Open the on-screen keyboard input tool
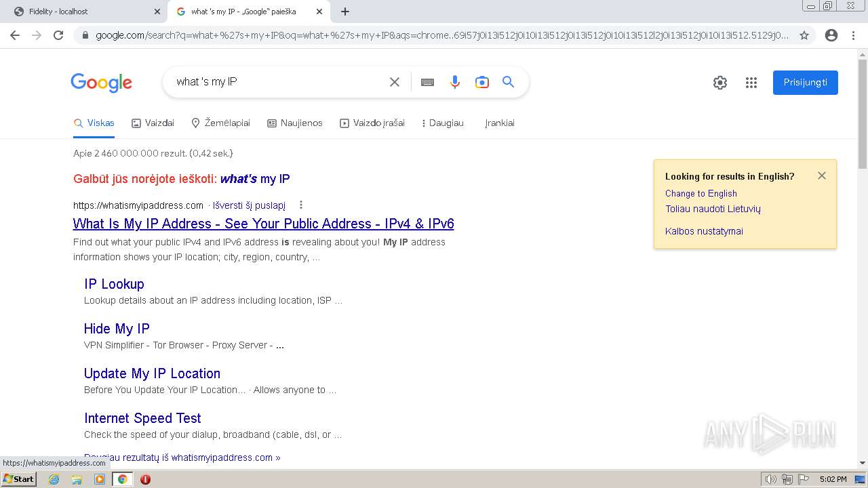This screenshot has width=868, height=488. pos(427,82)
